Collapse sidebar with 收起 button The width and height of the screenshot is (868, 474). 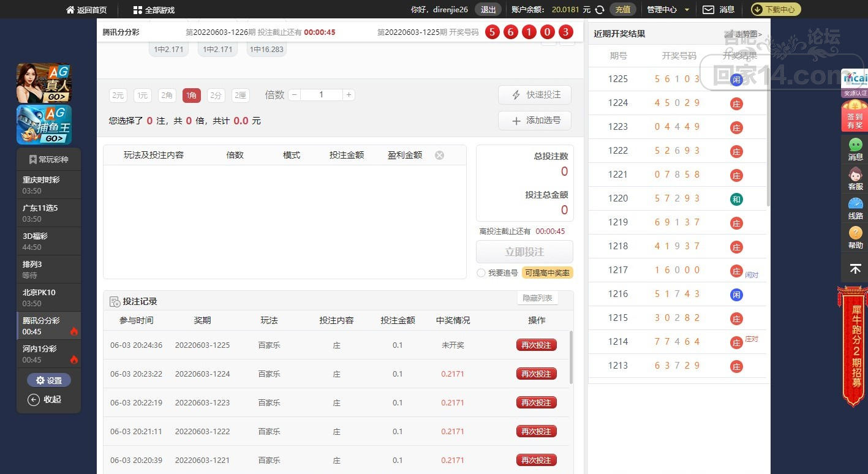tap(45, 400)
